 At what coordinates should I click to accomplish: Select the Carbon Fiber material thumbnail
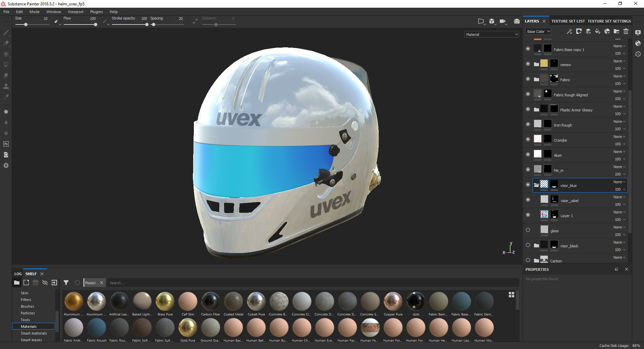coord(211,301)
